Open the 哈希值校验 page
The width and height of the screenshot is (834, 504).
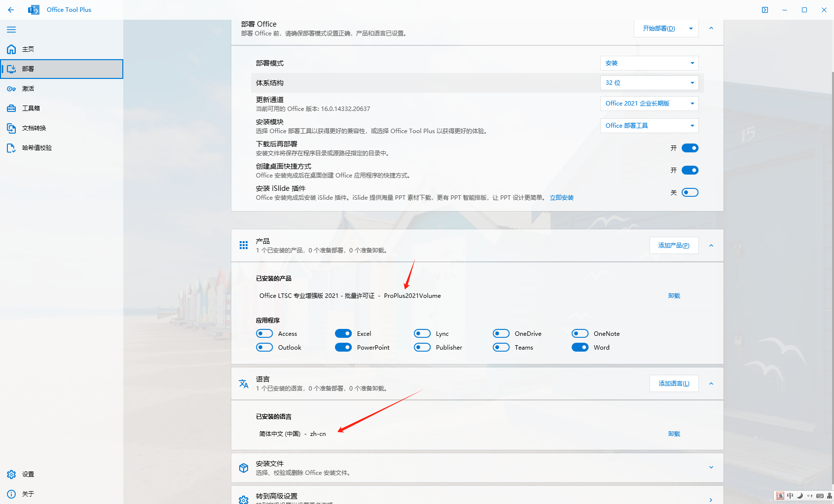click(x=62, y=148)
